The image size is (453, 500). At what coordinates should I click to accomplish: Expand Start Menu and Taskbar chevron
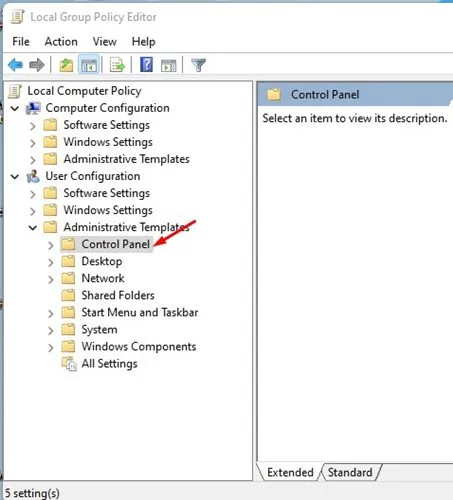50,314
